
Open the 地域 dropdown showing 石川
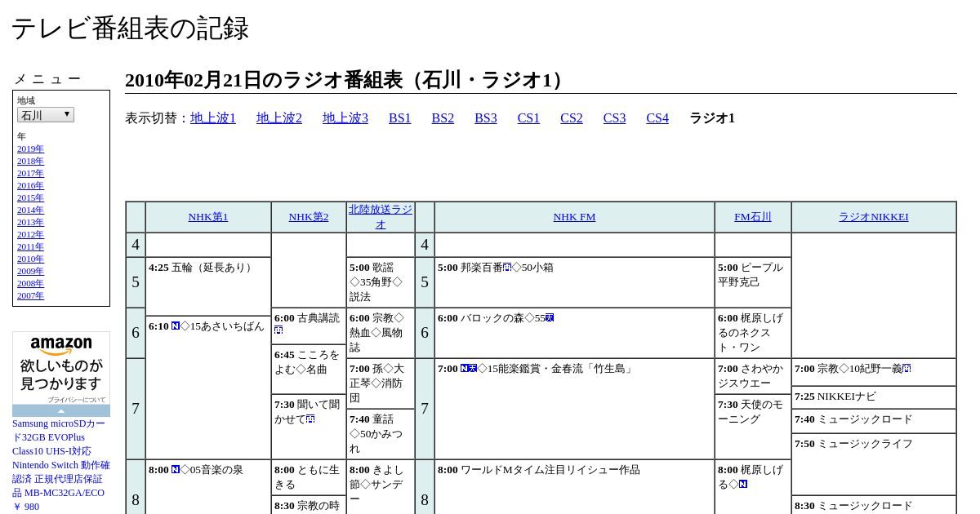click(46, 115)
